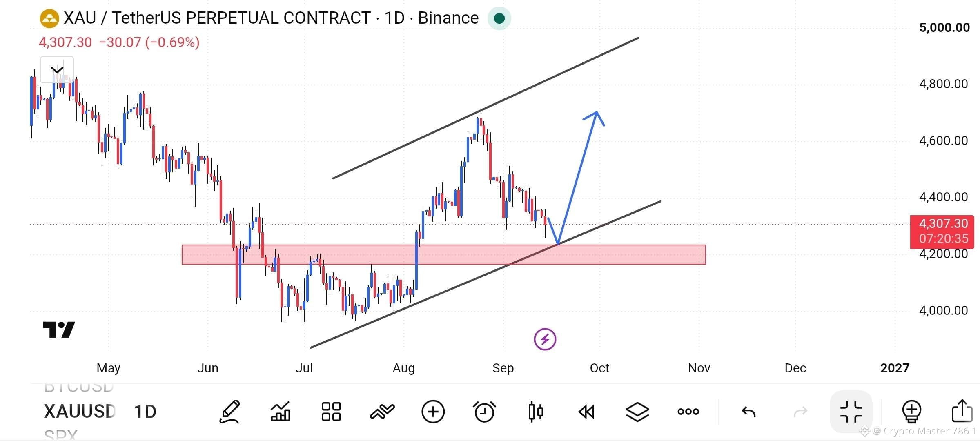980x441 pixels.
Task: Undo last action arrow
Action: click(x=748, y=412)
